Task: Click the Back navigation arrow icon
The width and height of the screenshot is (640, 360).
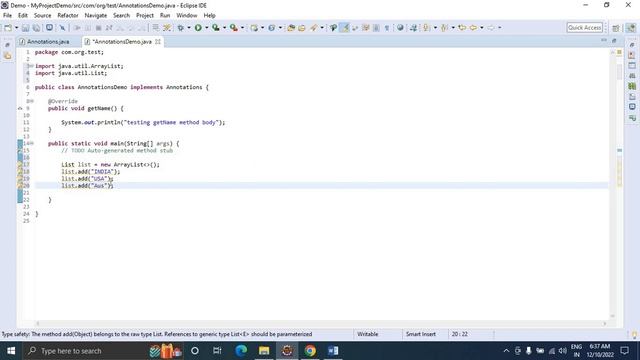Action: [473, 28]
